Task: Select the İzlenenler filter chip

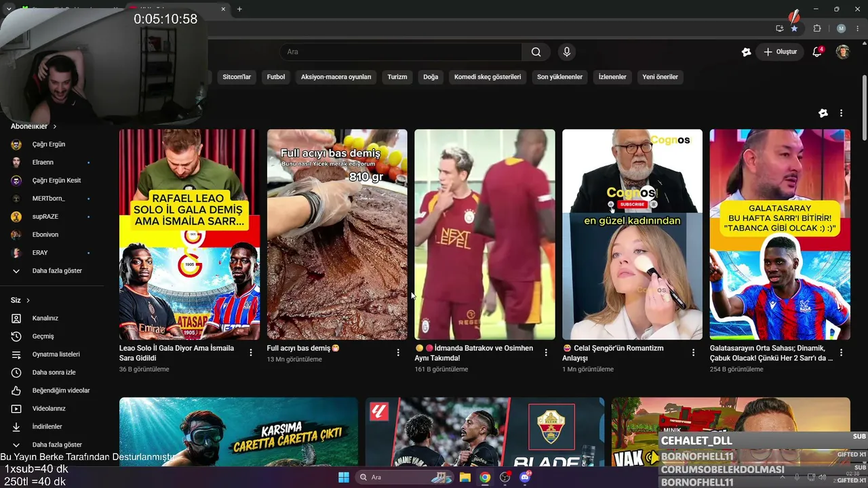Action: pyautogui.click(x=612, y=77)
